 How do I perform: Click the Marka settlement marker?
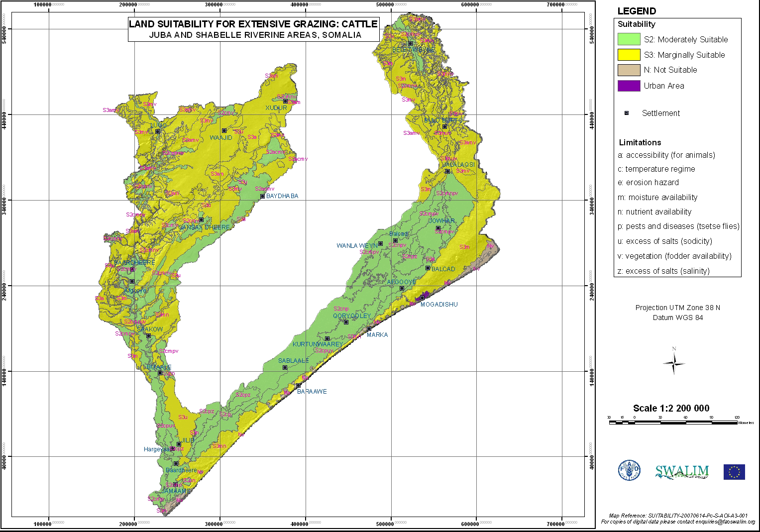[x=369, y=328]
